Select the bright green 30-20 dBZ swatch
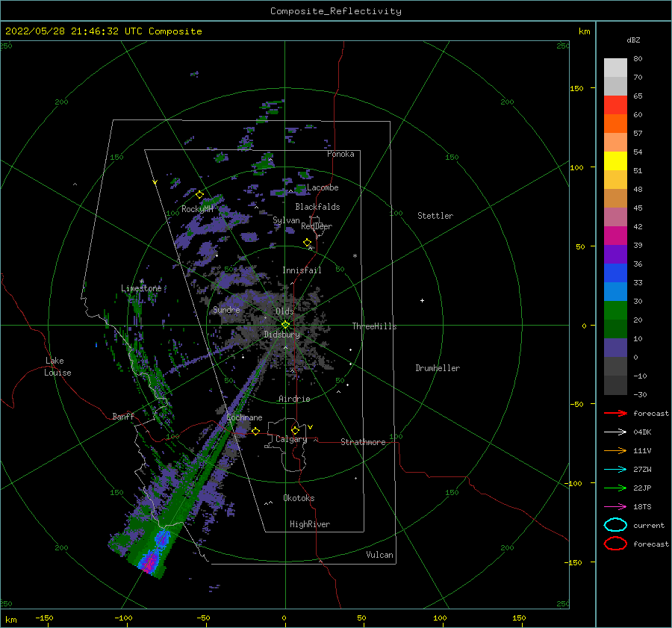The width and height of the screenshot is (672, 628). click(x=615, y=311)
